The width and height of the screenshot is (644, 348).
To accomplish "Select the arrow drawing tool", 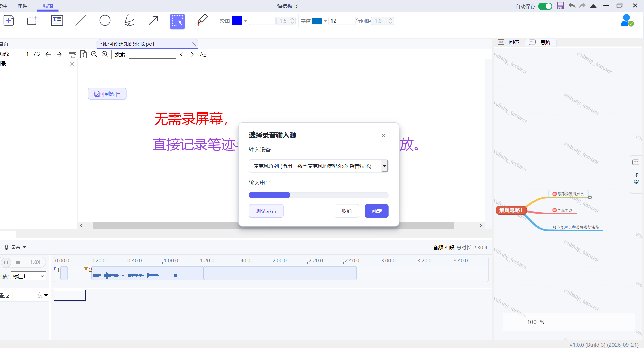I will [x=154, y=21].
